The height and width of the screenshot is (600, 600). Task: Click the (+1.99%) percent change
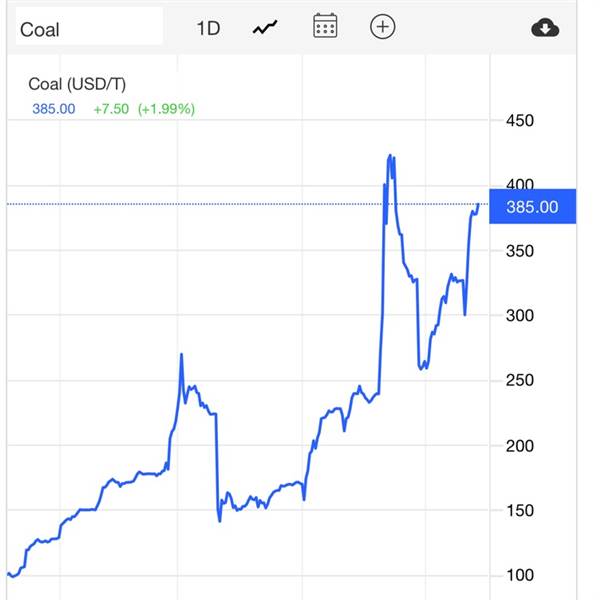[166, 109]
